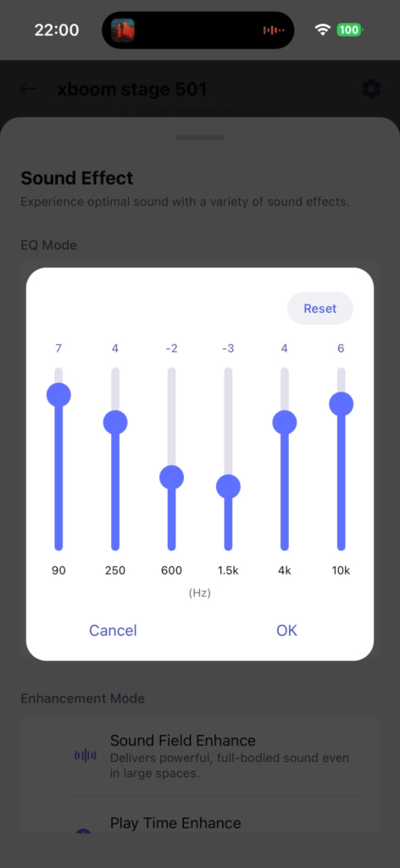
Task: Tap the back arrow icon
Action: tap(29, 88)
